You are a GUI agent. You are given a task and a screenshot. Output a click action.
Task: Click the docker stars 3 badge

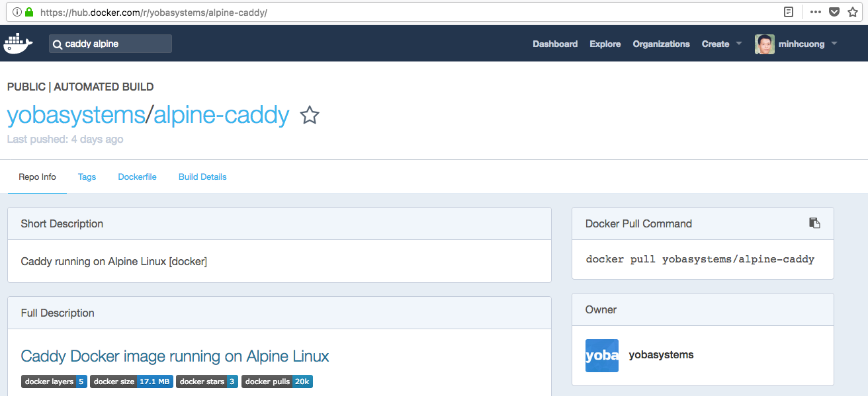[x=207, y=381]
